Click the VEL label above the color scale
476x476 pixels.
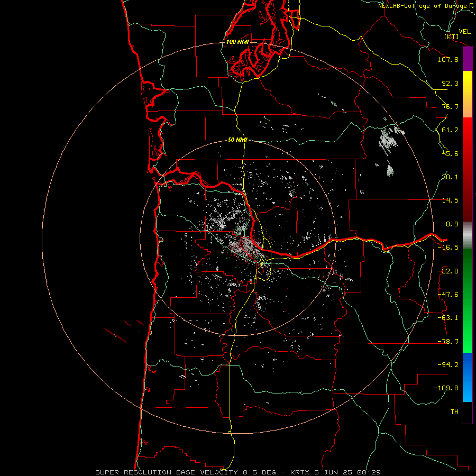point(464,32)
